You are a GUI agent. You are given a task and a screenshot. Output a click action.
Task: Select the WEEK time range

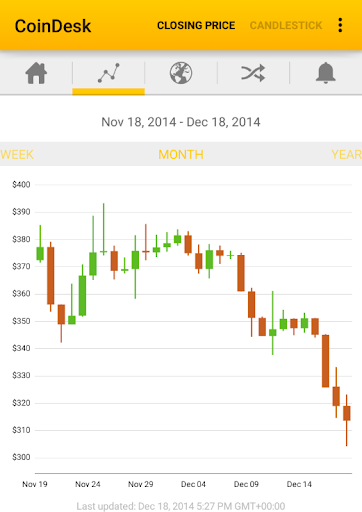[17, 154]
